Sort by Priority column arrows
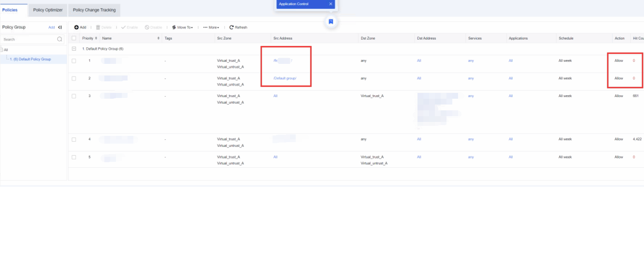Viewport: 644px width, 264px height. coord(96,38)
